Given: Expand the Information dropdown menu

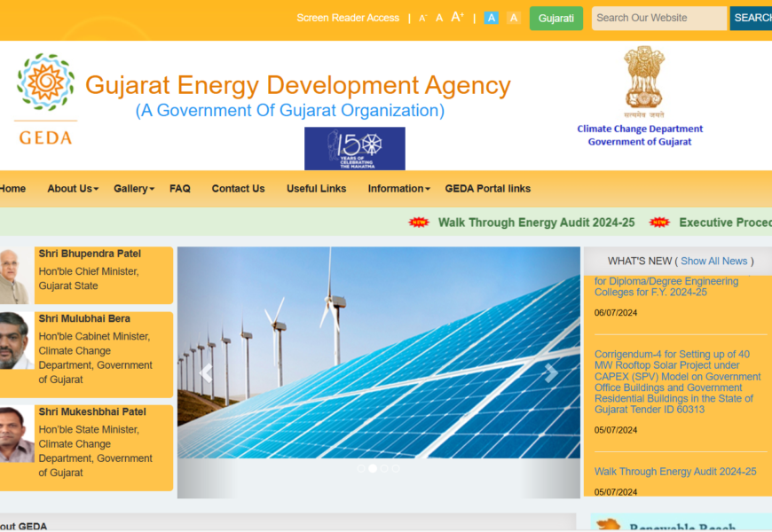Looking at the screenshot, I should coord(398,189).
